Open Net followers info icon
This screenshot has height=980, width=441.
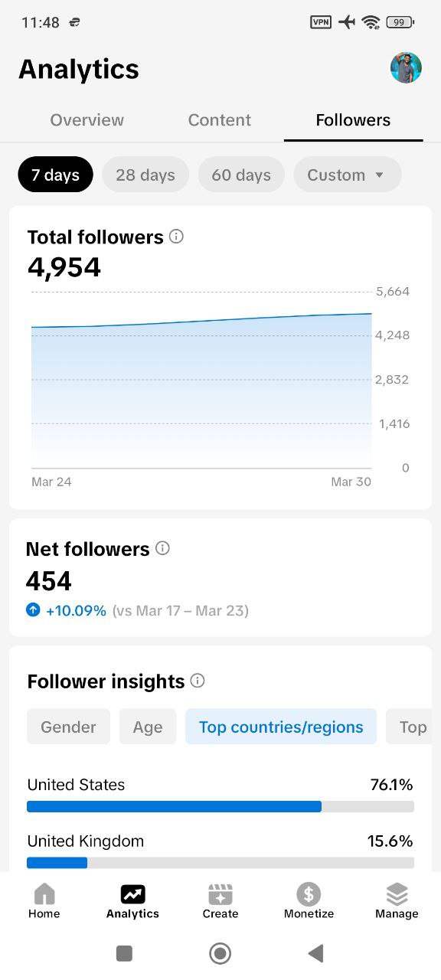coord(162,548)
